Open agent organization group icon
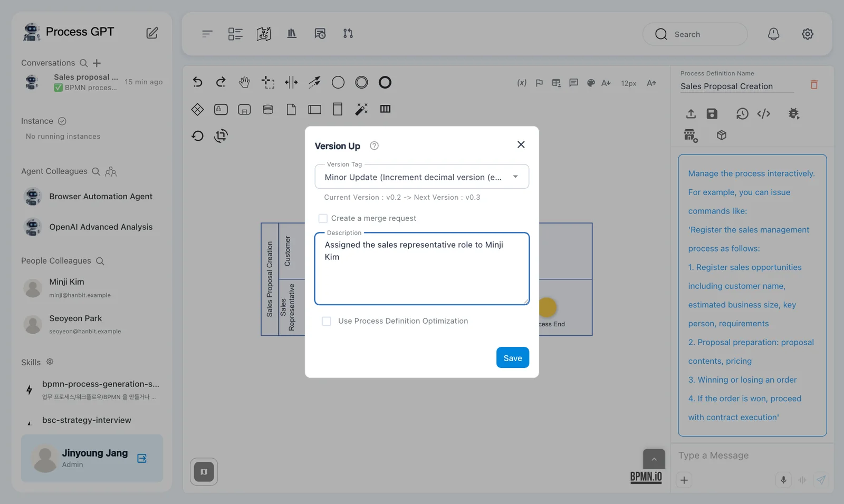Image resolution: width=844 pixels, height=504 pixels. pyautogui.click(x=111, y=171)
